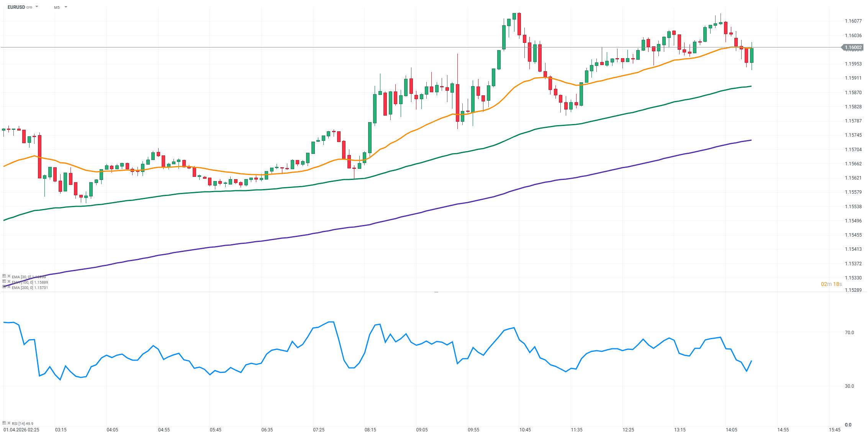Click the M5 timeframe label
This screenshot has height=436, width=868.
pyautogui.click(x=57, y=7)
